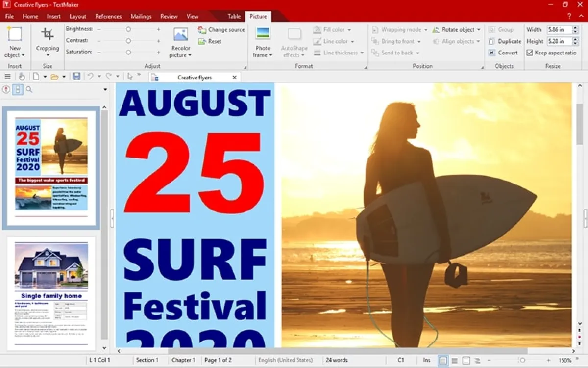Open the open-file dropdown arrow

pyautogui.click(x=64, y=77)
